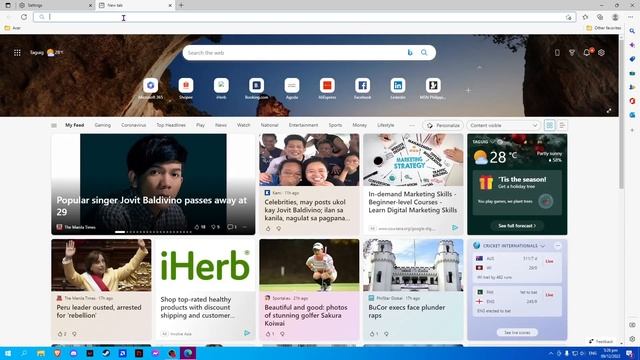Open Steam from the taskbar

coord(106,353)
